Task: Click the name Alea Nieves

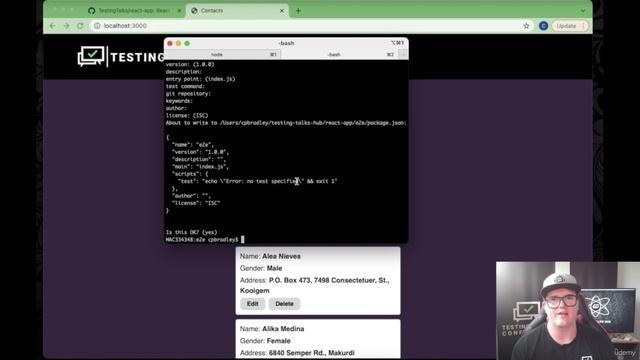Action: click(281, 256)
